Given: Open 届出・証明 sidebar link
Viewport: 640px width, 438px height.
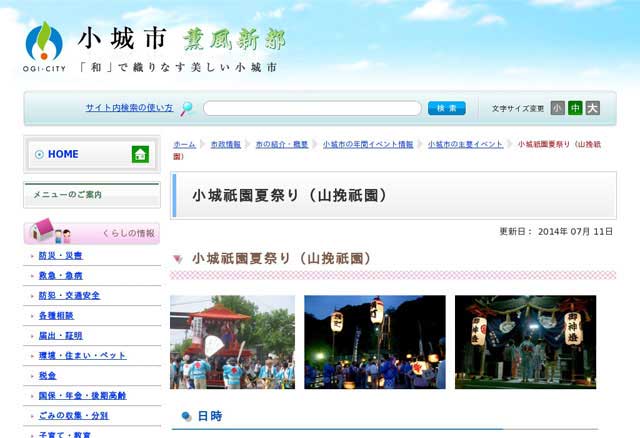Looking at the screenshot, I should [x=60, y=336].
